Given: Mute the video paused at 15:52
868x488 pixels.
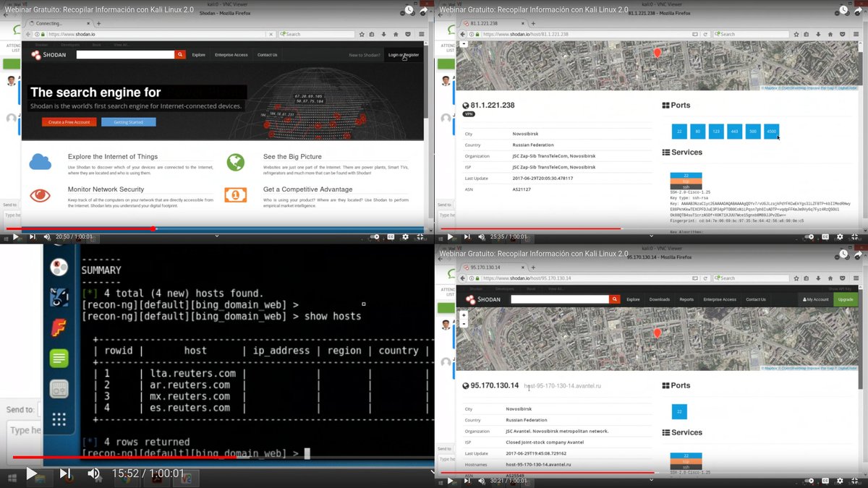Looking at the screenshot, I should (94, 474).
